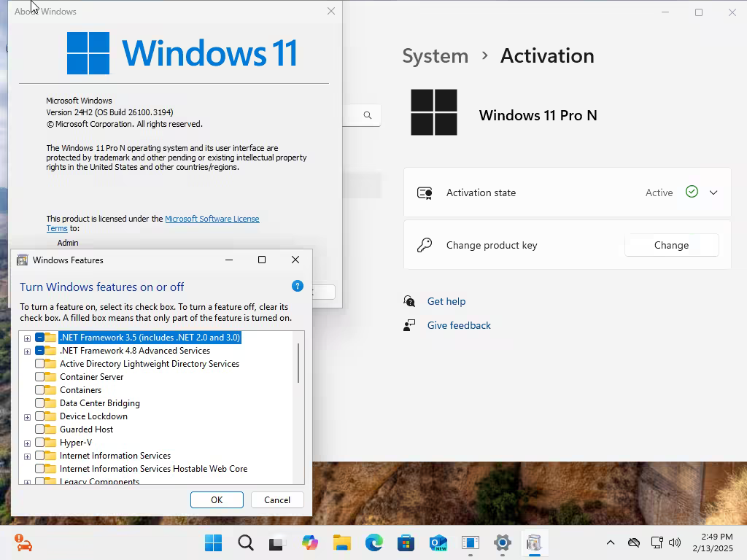The width and height of the screenshot is (747, 560).
Task: Enable Data Center Bridging checkbox
Action: 39,402
